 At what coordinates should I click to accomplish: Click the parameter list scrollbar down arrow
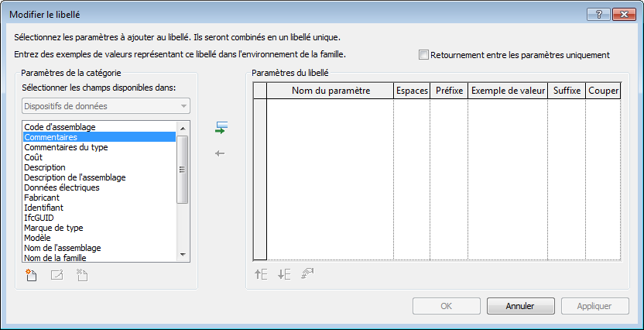click(x=183, y=255)
